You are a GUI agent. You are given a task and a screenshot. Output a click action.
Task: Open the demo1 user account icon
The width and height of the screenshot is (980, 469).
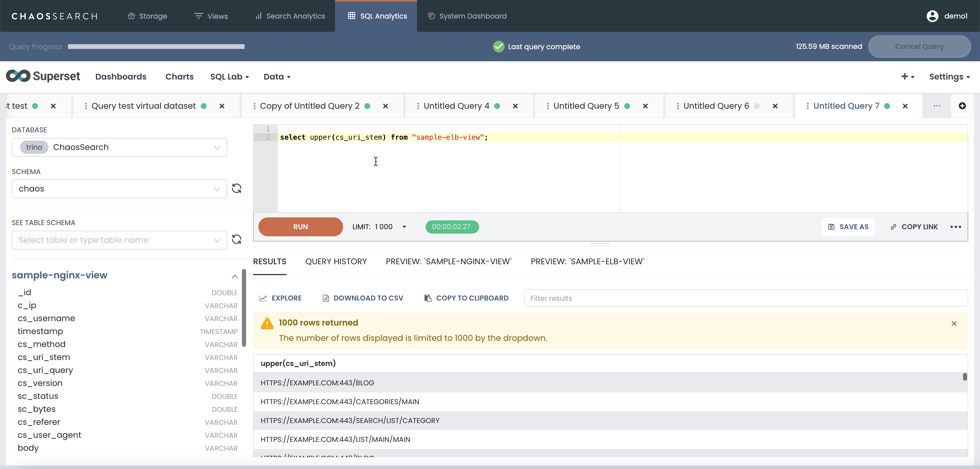(932, 16)
